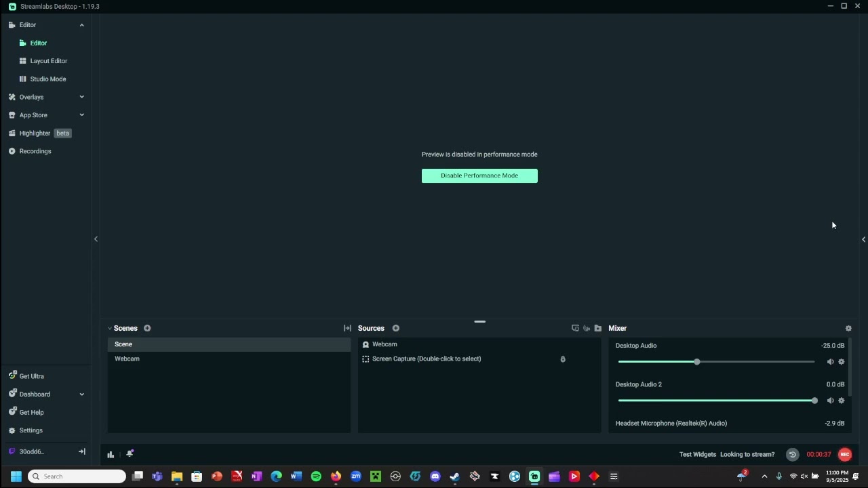Image resolution: width=868 pixels, height=488 pixels.
Task: Click the second icon in the Sources header
Action: 587,328
